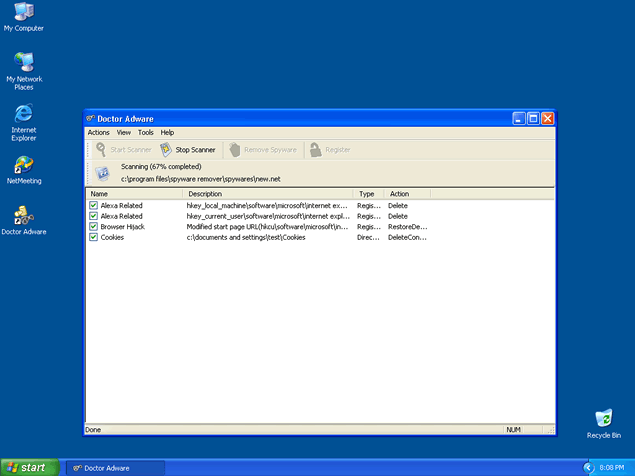Toggle the Cookies item checkbox

point(93,237)
